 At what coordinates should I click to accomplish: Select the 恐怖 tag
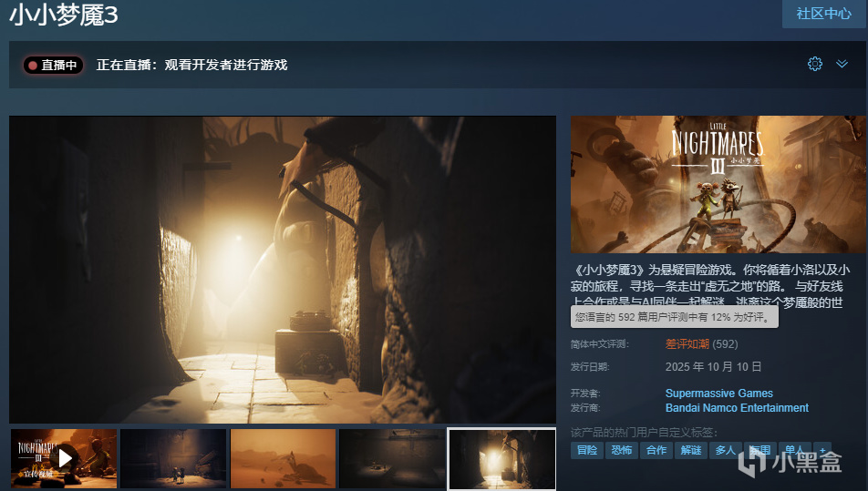pos(621,450)
